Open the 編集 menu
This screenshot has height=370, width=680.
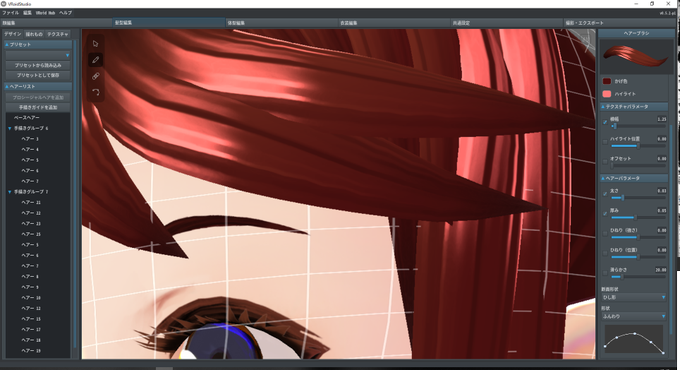[x=27, y=13]
